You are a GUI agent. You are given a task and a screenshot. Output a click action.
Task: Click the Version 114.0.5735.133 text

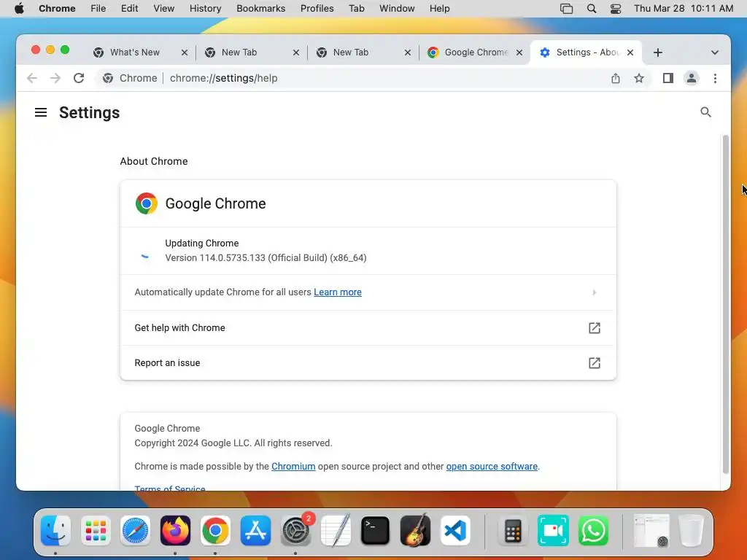click(x=266, y=258)
